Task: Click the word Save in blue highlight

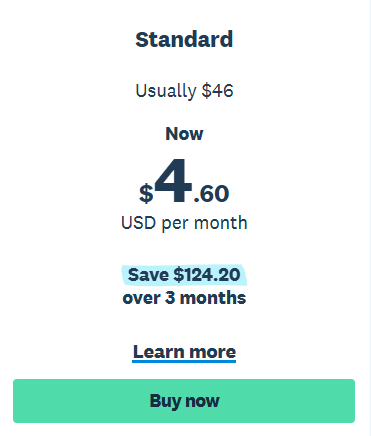Action: 148,275
